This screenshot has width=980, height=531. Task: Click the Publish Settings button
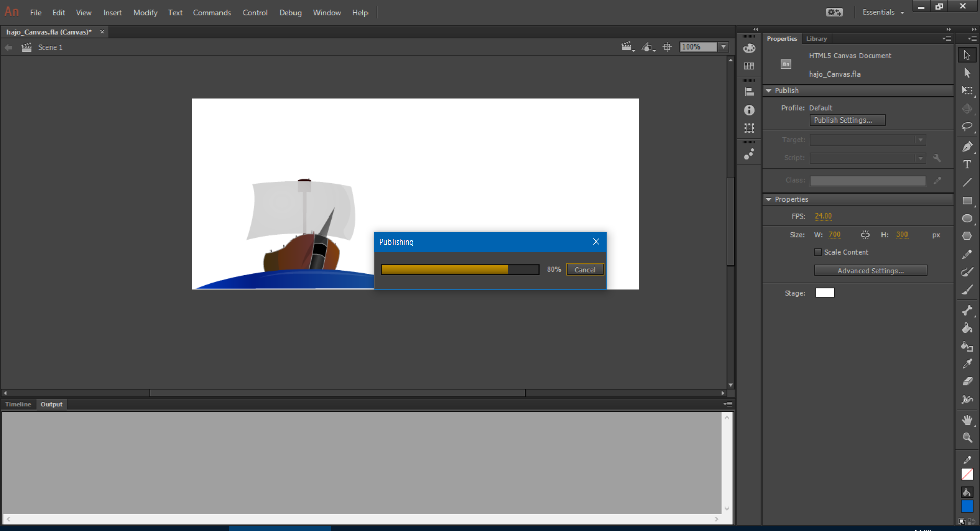point(847,120)
